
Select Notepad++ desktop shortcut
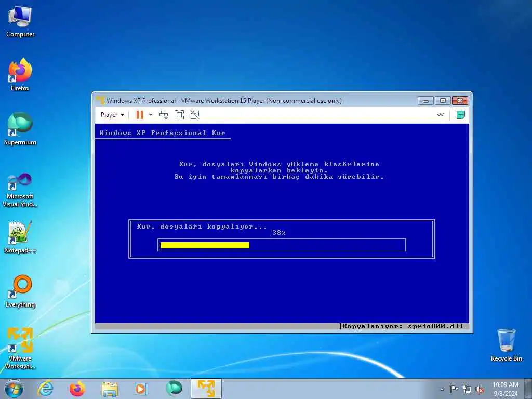tap(20, 237)
